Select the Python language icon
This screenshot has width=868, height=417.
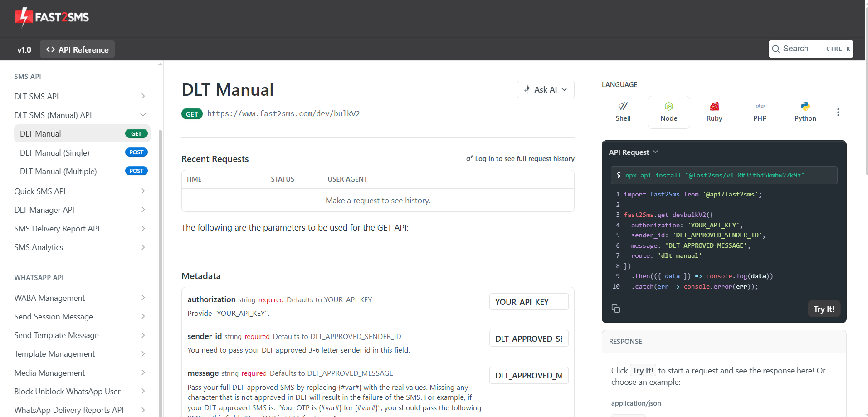tap(805, 106)
